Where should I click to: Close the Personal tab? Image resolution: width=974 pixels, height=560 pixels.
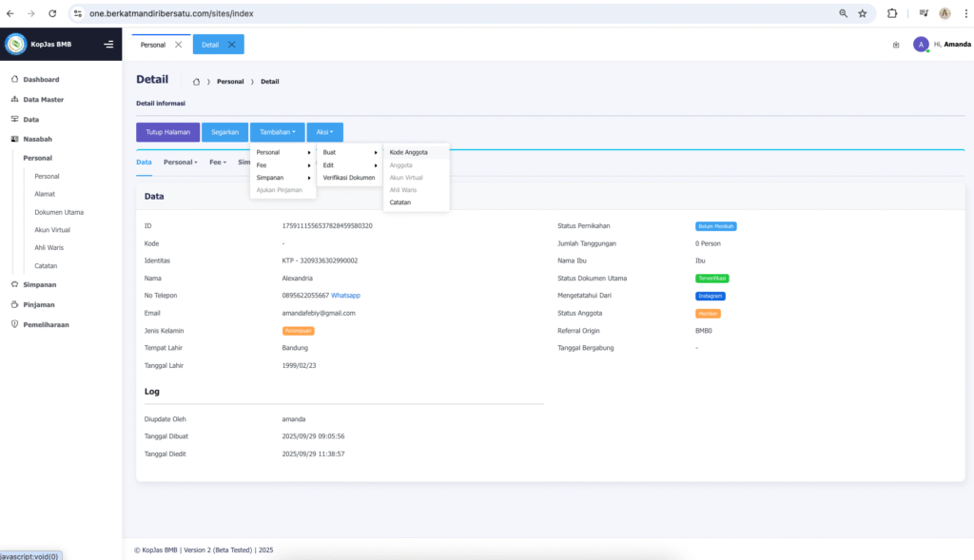pos(178,45)
